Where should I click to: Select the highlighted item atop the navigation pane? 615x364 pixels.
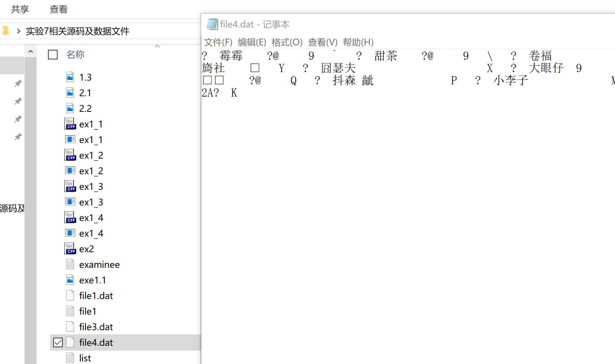(x=12, y=66)
